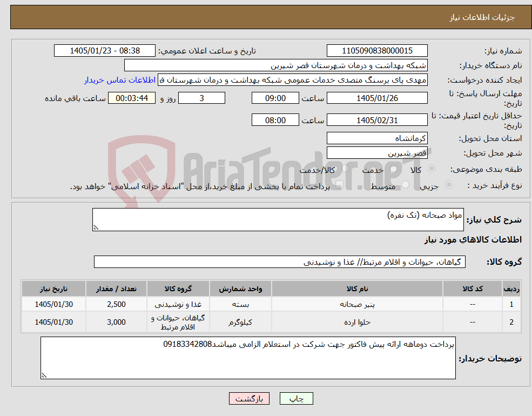
Task: Click the quantity cell 2,500
Action: (116, 304)
